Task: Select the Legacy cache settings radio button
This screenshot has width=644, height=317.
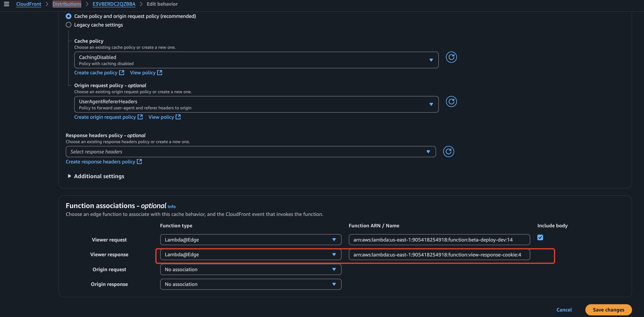Action: tap(68, 25)
